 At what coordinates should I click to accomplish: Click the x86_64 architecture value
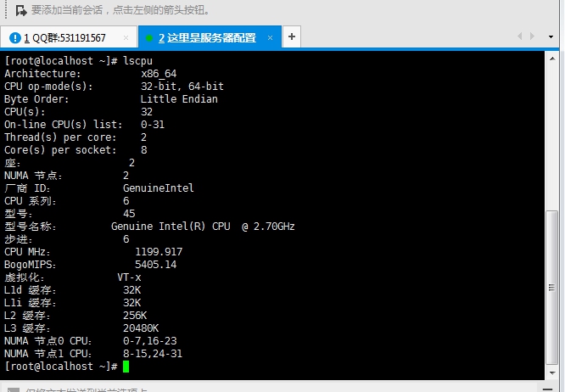159,74
